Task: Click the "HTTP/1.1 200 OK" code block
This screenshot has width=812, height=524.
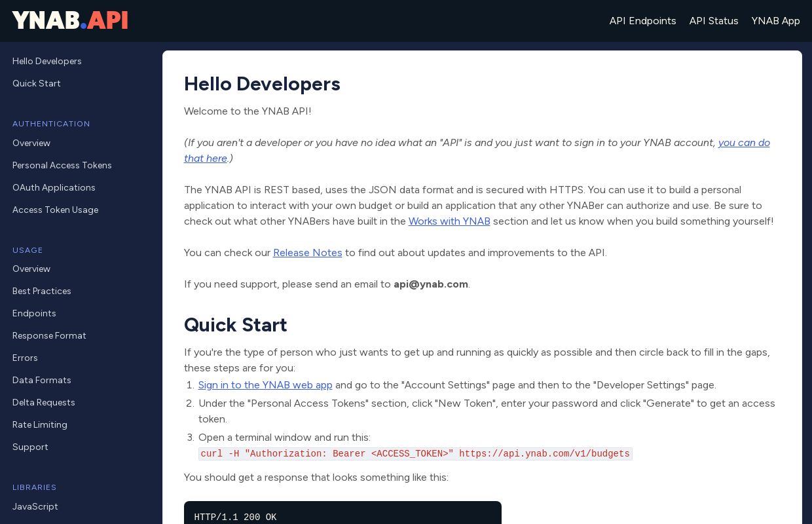Action: click(x=342, y=513)
